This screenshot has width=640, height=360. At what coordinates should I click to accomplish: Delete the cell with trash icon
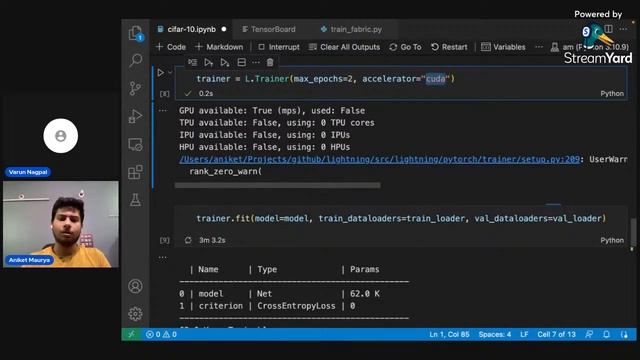(270, 62)
